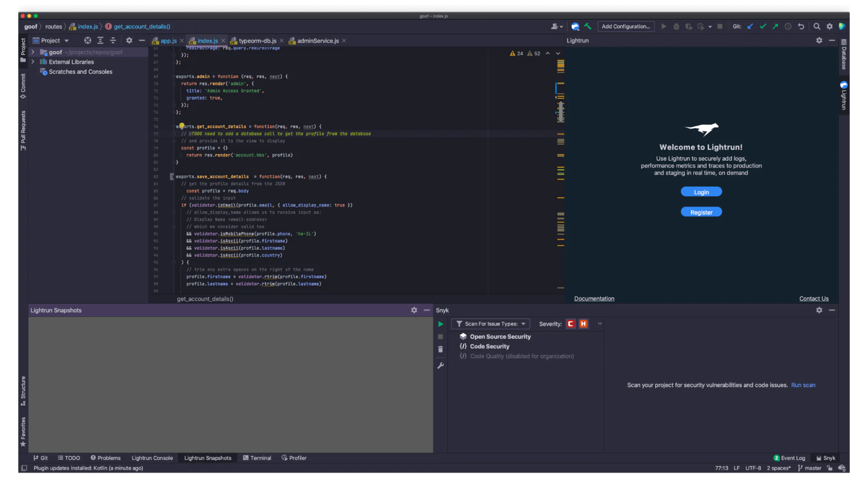868x497 pixels.
Task: Open run options dropdown arrow beside coverage
Action: click(x=710, y=27)
